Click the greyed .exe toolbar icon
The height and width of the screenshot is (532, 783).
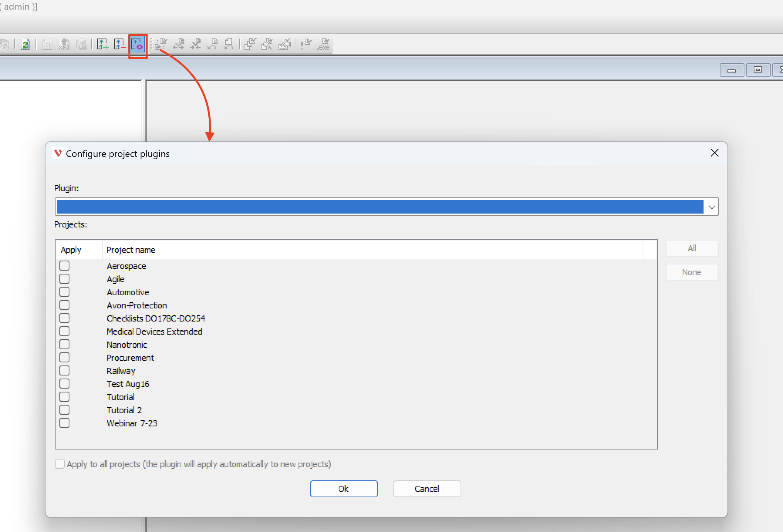(324, 44)
